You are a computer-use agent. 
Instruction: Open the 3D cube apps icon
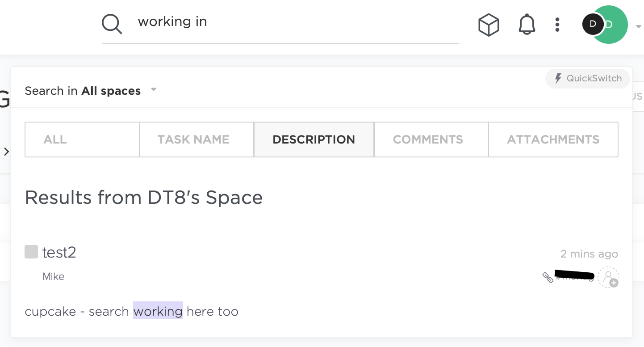pos(488,25)
